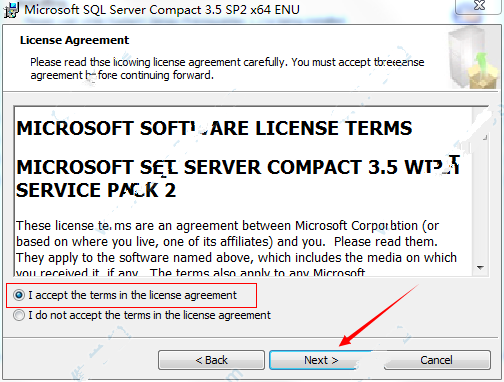This screenshot has height=382, width=504.
Task: Click the 'License Agreement' header title
Action: pos(74,40)
